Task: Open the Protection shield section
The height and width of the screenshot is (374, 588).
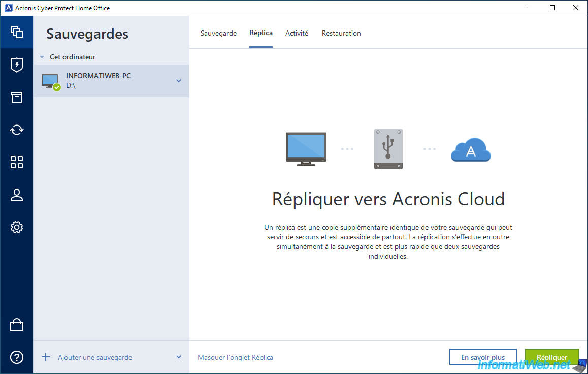Action: coord(16,65)
